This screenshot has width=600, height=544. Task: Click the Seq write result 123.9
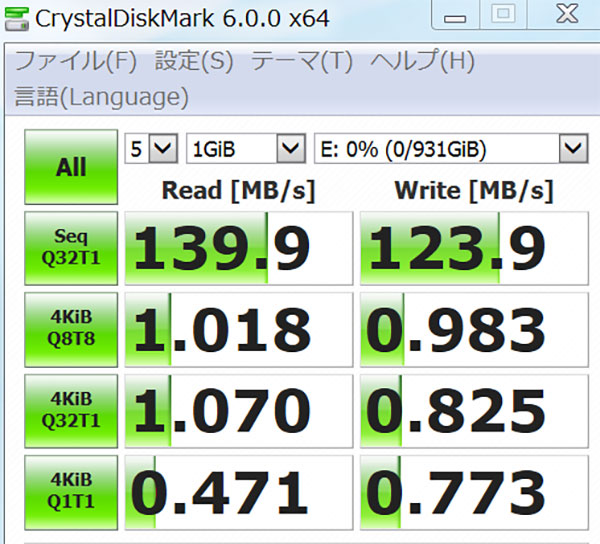click(474, 248)
